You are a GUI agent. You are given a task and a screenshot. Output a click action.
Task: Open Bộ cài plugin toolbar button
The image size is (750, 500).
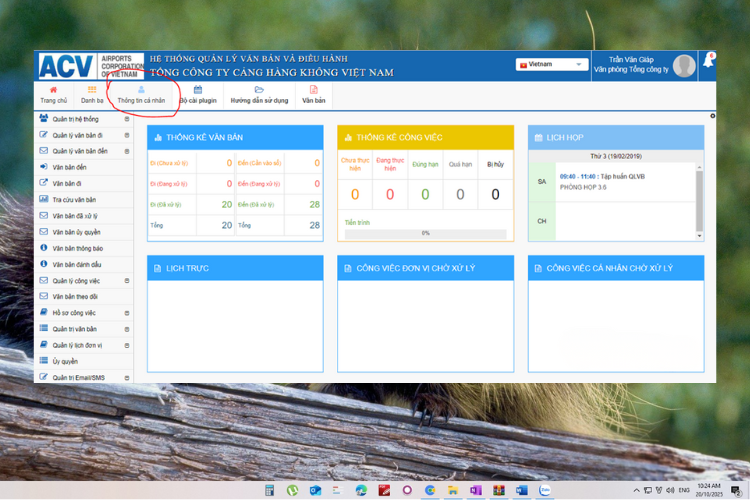[198, 95]
